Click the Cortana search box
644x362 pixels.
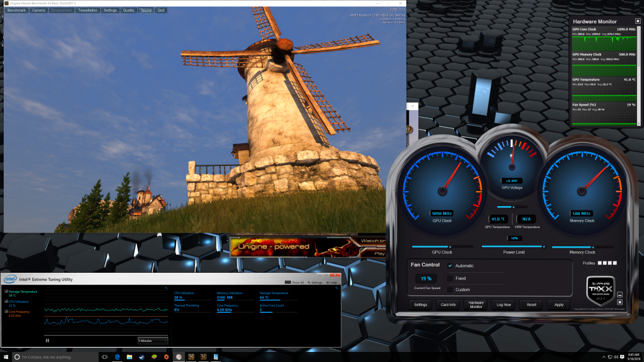point(55,357)
